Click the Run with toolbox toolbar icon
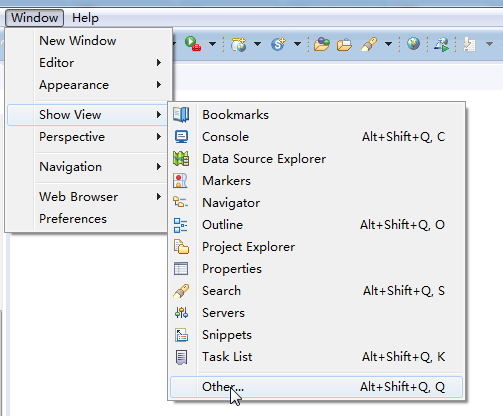 (x=193, y=44)
